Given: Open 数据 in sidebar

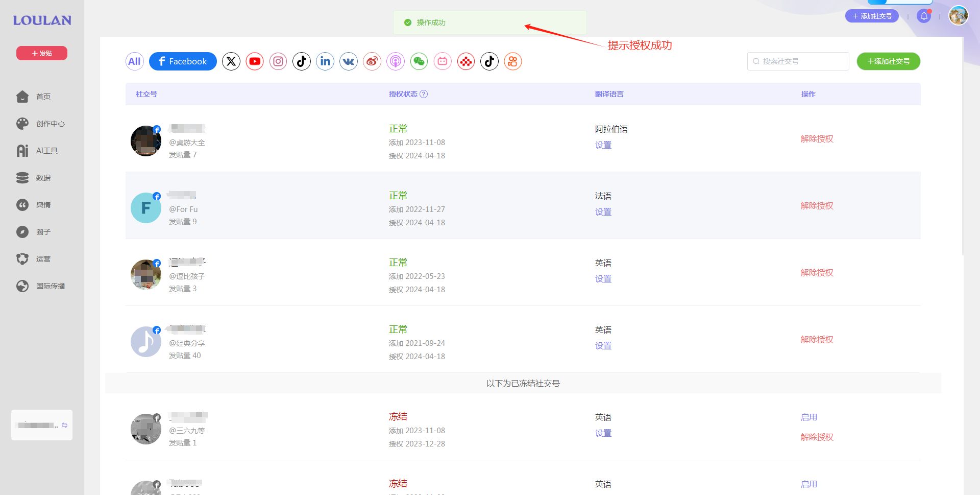Looking at the screenshot, I should (34, 178).
